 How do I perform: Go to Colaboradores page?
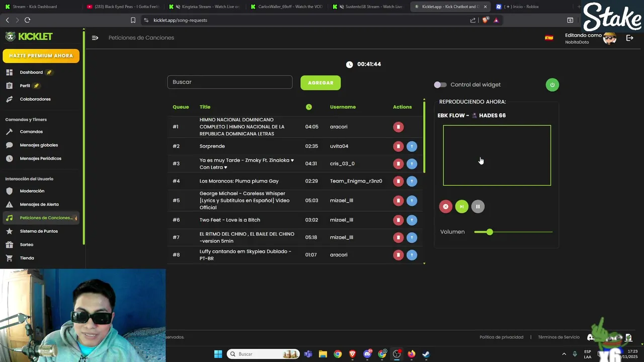pyautogui.click(x=35, y=99)
